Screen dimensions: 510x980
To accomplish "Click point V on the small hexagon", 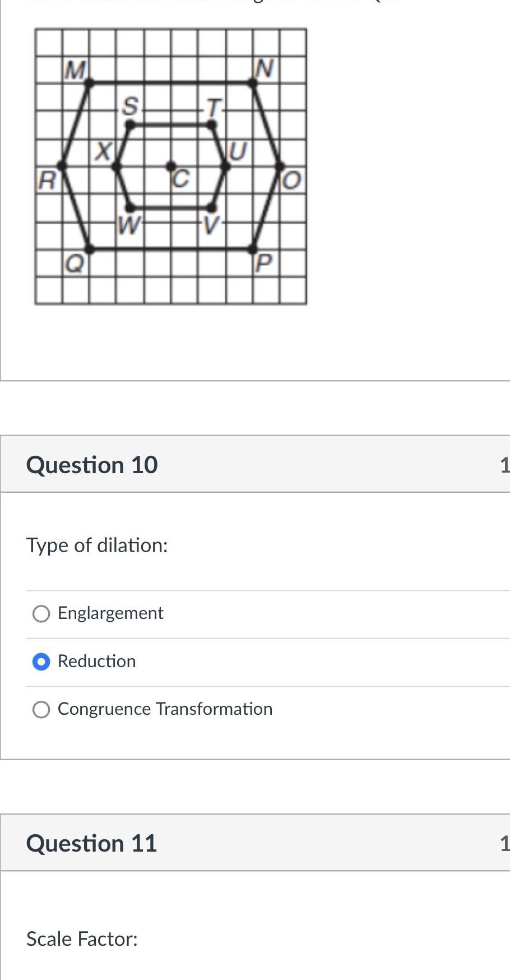I will pyautogui.click(x=211, y=207).
